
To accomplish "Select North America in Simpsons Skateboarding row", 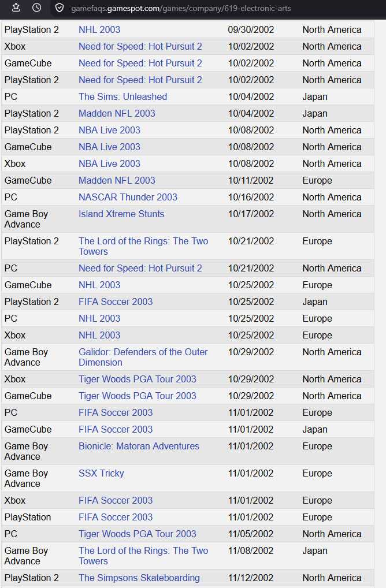I will pyautogui.click(x=332, y=578).
